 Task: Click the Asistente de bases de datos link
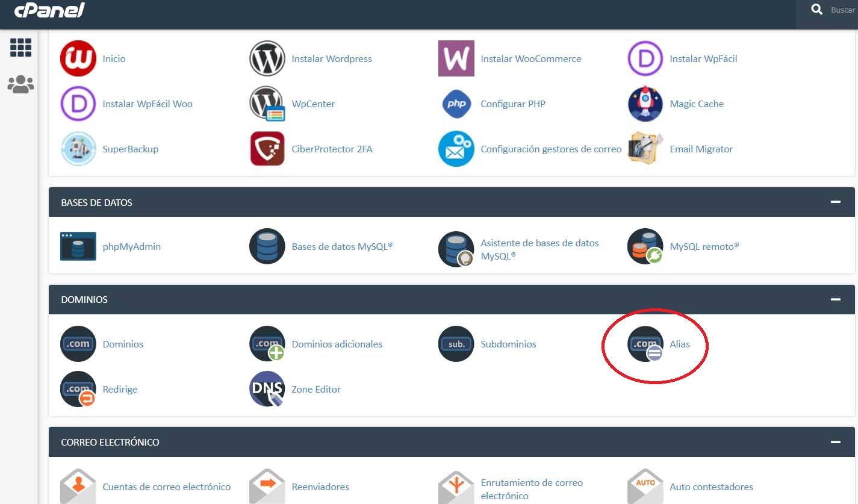point(539,249)
